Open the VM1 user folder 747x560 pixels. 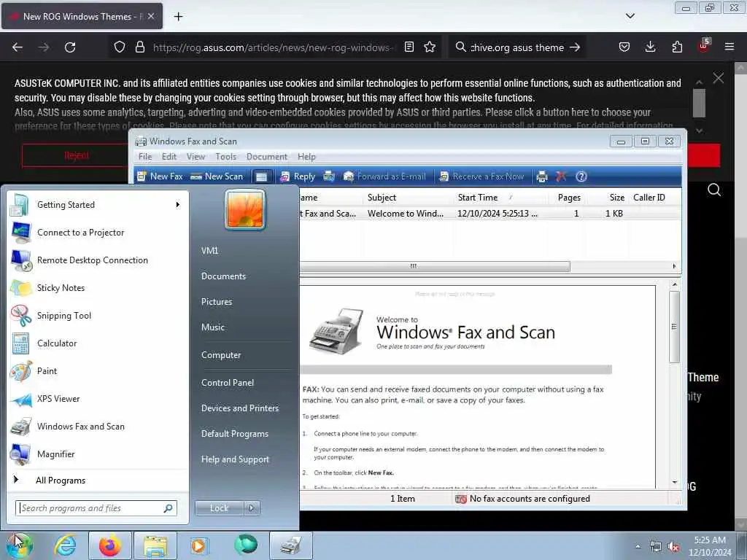click(x=209, y=251)
